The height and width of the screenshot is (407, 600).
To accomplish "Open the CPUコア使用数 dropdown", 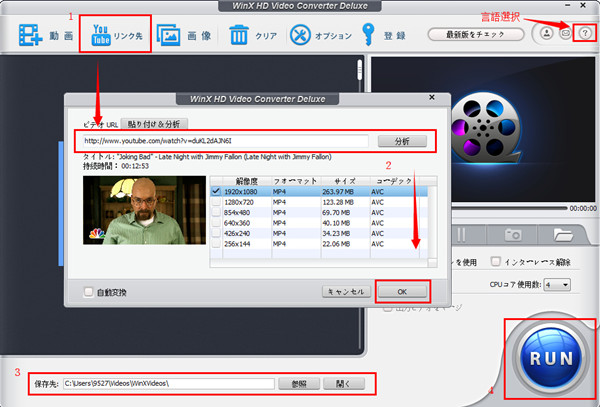I will click(x=557, y=285).
